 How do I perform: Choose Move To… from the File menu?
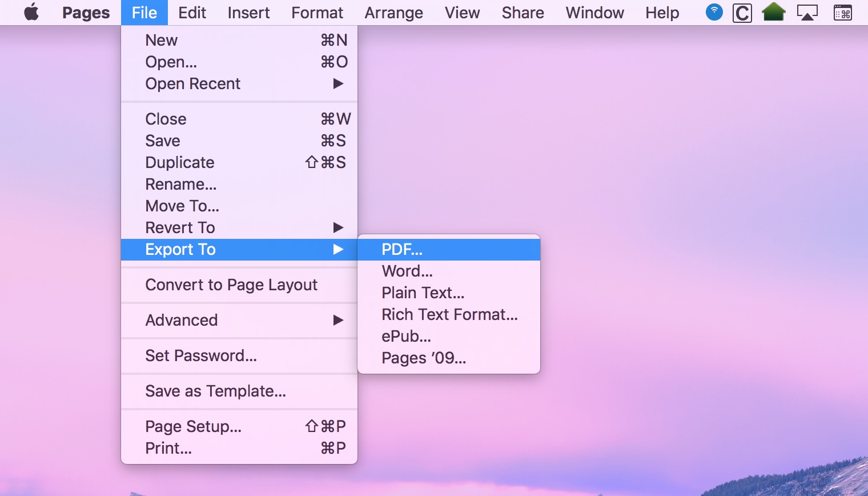coord(239,206)
